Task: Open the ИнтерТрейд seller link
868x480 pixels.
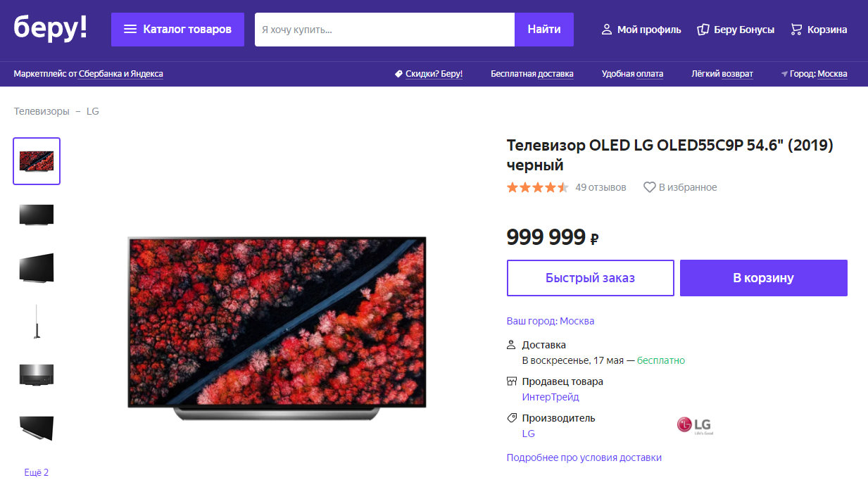Action: (x=551, y=397)
